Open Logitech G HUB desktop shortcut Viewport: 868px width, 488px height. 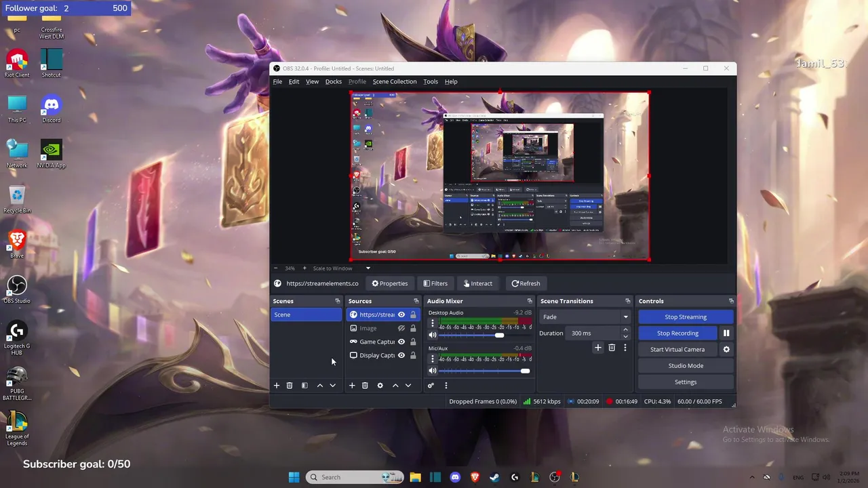[x=17, y=338]
